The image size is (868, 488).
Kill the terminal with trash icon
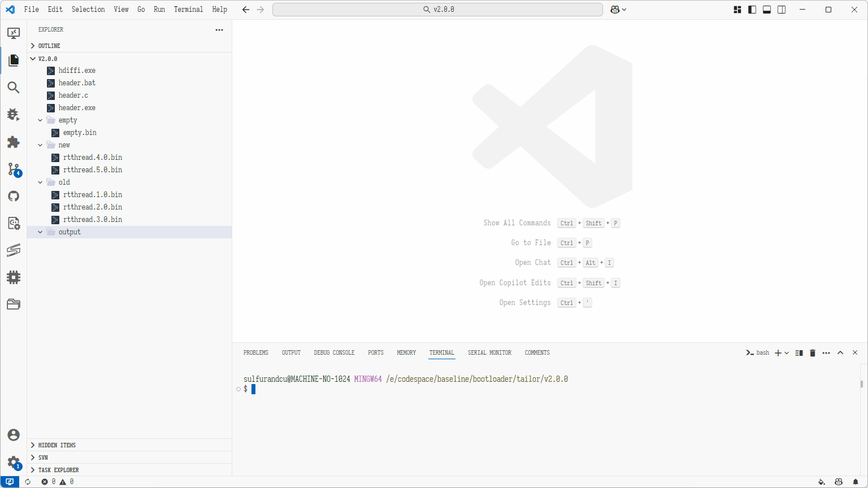813,353
